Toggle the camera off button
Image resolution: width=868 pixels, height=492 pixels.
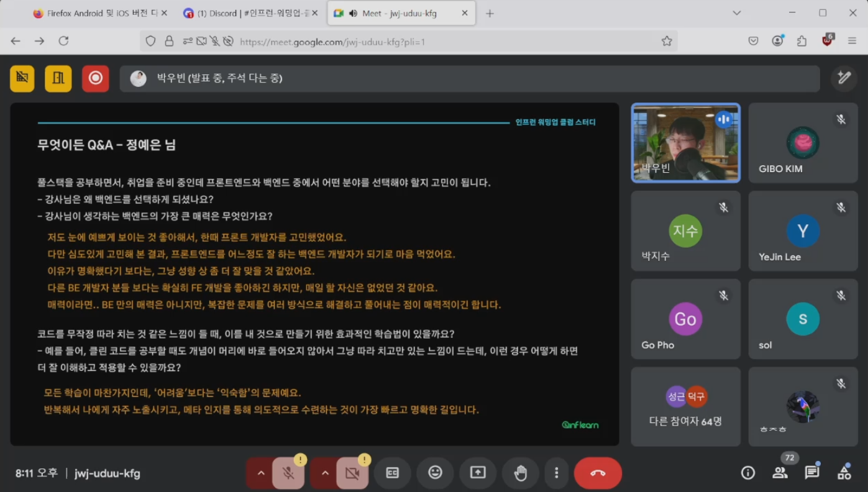pos(352,473)
